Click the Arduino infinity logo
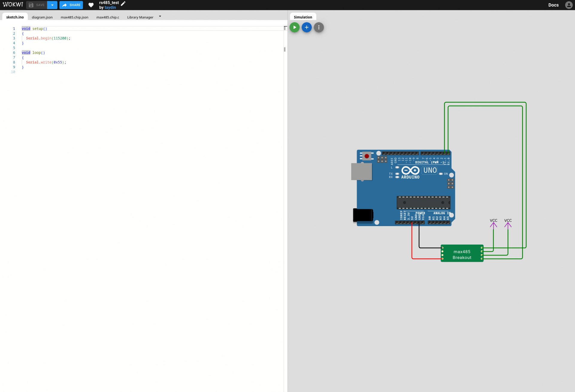The image size is (575, 392). pos(410,170)
